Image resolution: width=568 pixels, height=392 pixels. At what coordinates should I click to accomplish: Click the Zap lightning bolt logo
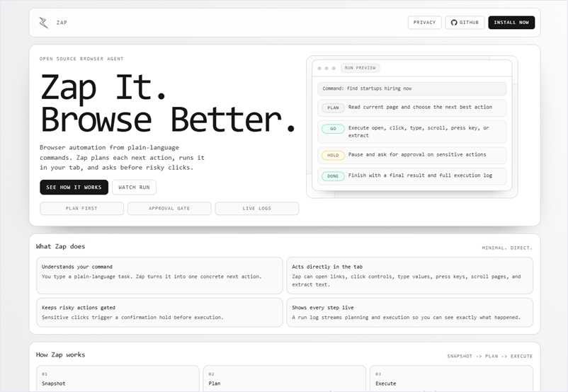tap(44, 23)
